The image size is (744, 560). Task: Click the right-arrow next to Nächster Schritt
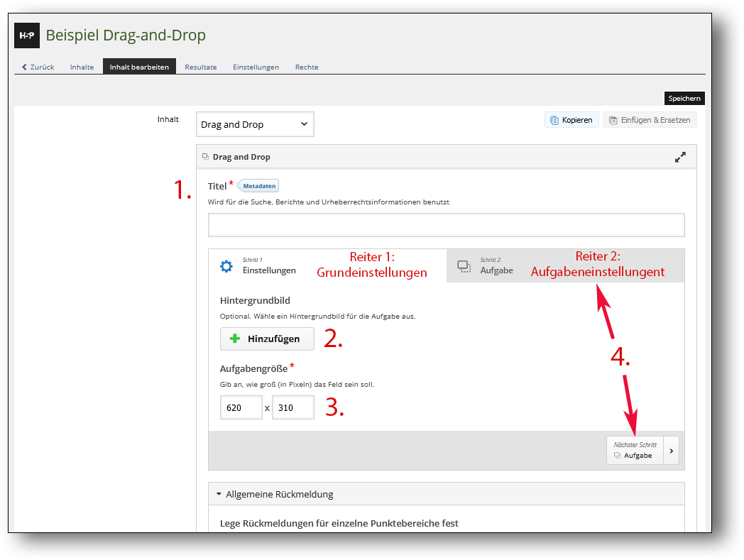(x=671, y=451)
